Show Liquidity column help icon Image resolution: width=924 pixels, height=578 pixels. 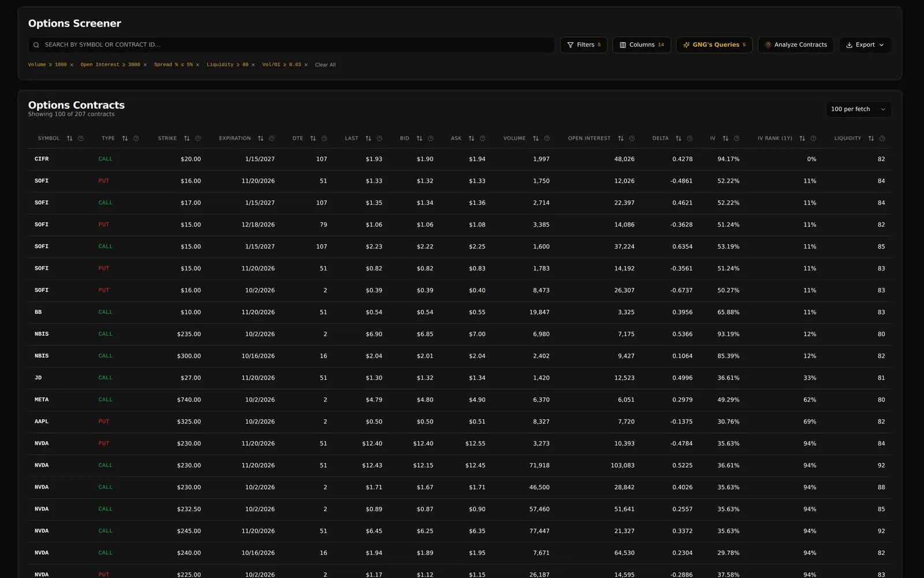tap(882, 139)
